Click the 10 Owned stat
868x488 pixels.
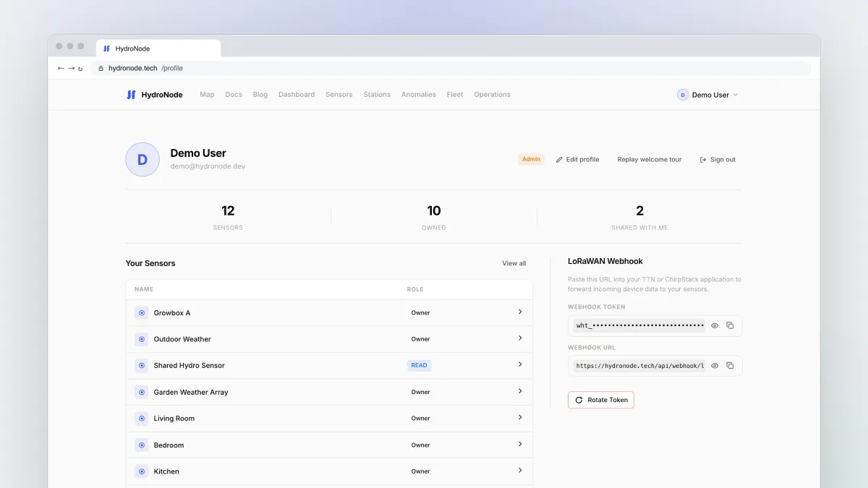point(434,217)
